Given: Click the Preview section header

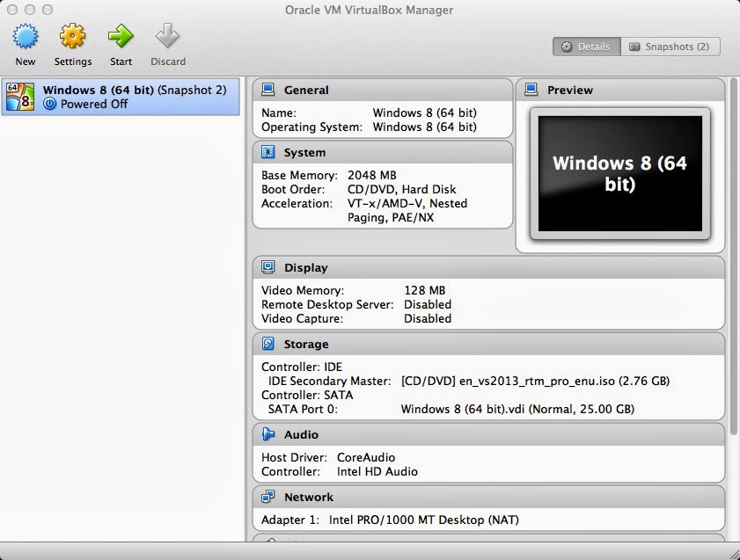Looking at the screenshot, I should 620,90.
